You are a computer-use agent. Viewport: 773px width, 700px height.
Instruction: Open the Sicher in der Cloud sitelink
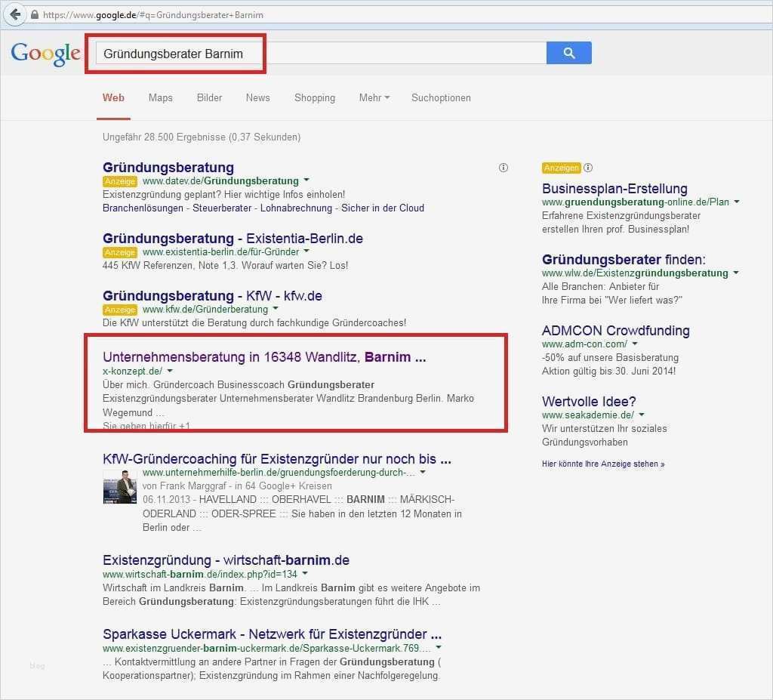pos(383,208)
